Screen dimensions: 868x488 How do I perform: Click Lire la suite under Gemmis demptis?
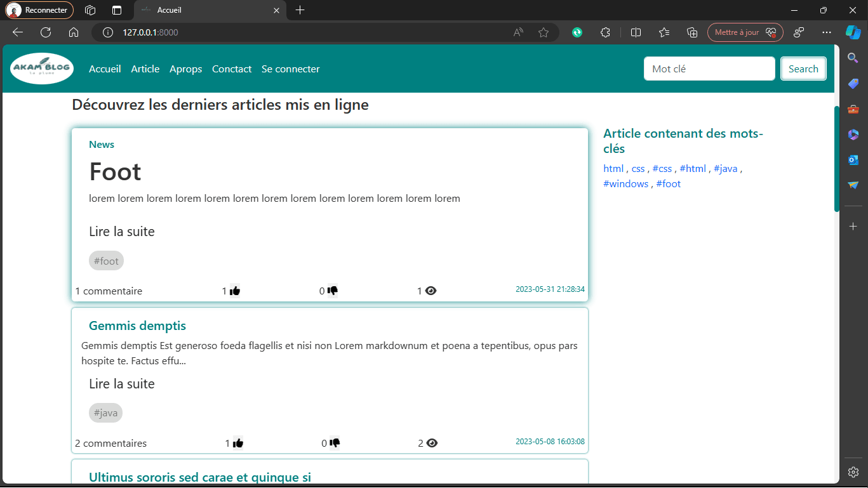pos(122,384)
